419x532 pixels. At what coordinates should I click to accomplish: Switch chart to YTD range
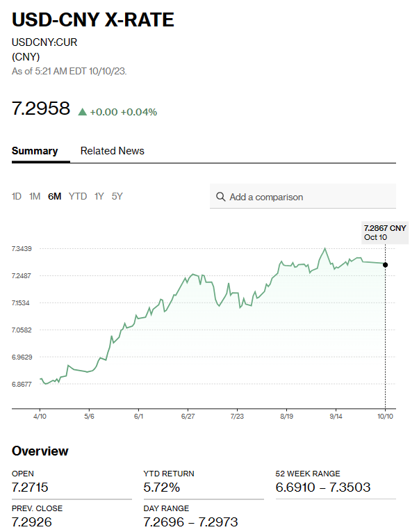(x=78, y=196)
